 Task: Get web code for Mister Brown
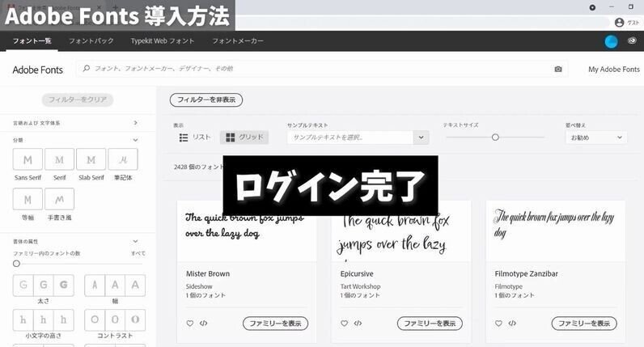point(203,324)
